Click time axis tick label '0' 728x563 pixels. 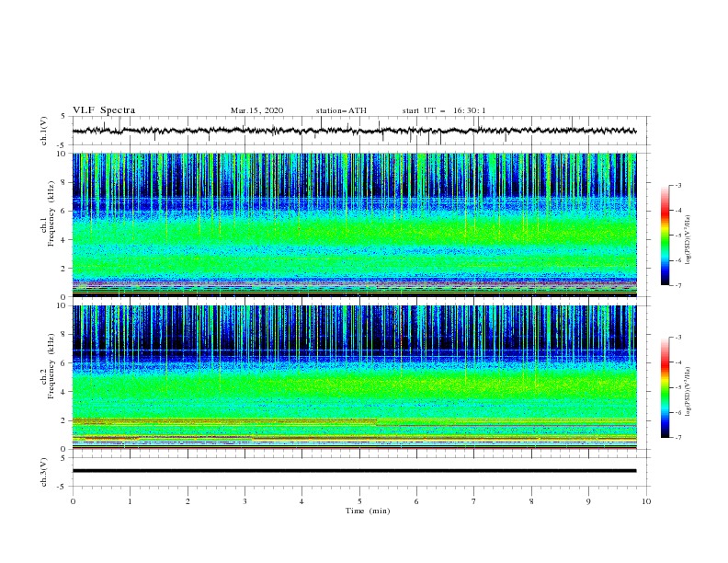click(73, 501)
